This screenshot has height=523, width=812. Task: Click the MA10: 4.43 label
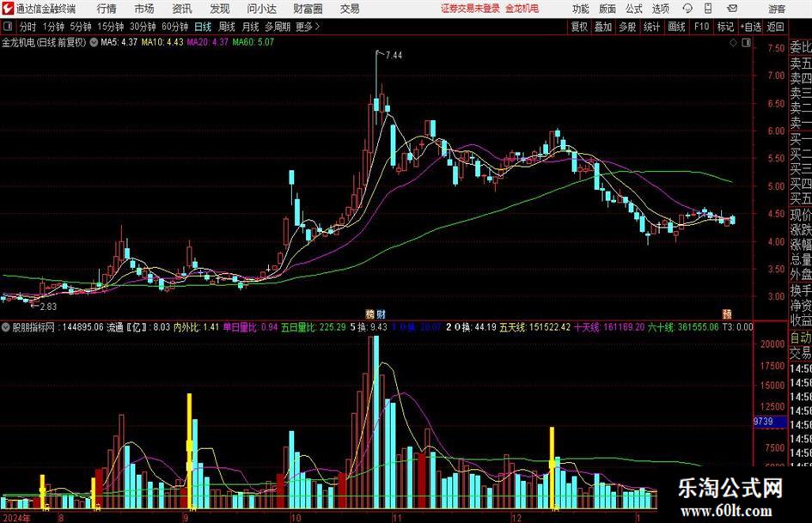(x=162, y=42)
